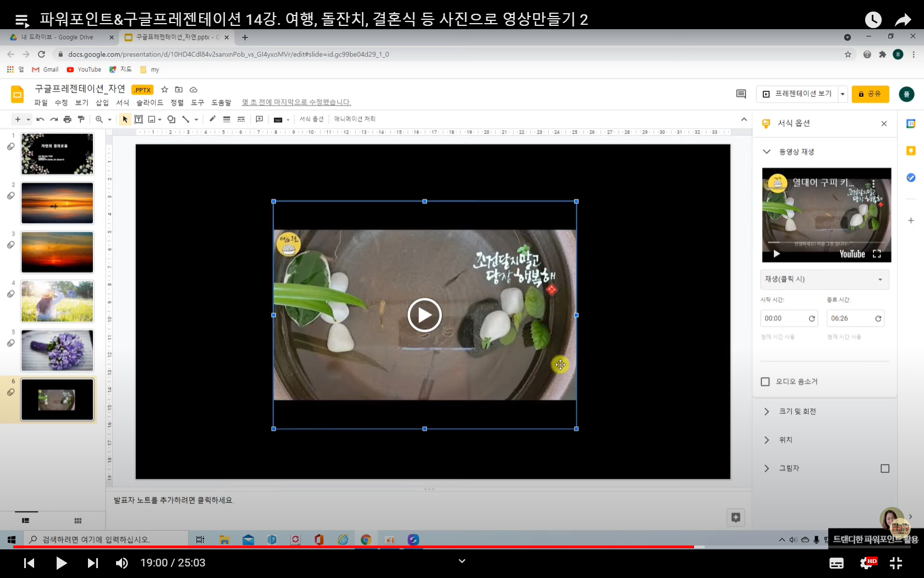Viewport: 924px width, 578px height.
Task: Redo the last action
Action: click(54, 119)
